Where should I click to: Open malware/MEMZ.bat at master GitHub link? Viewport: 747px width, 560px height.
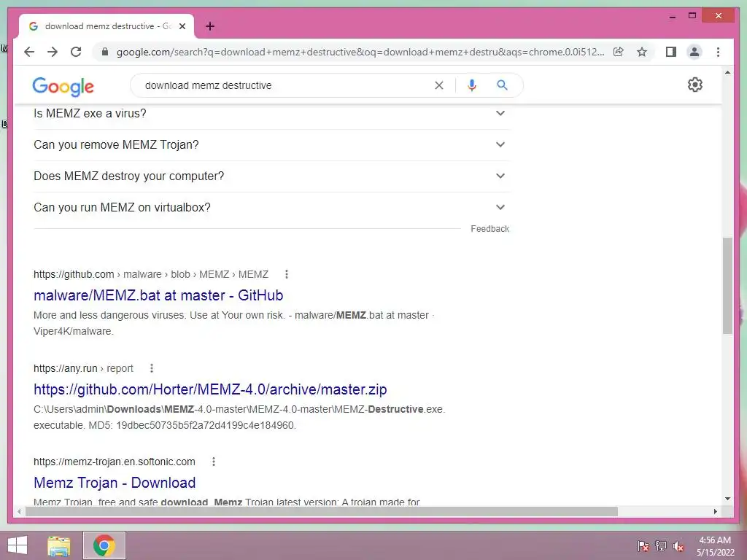click(158, 295)
